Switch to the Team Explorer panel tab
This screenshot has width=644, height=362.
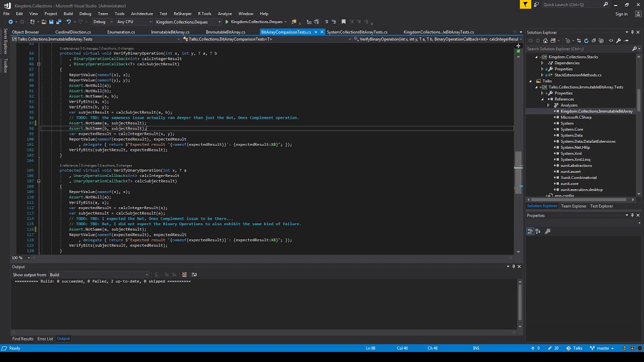pos(574,206)
